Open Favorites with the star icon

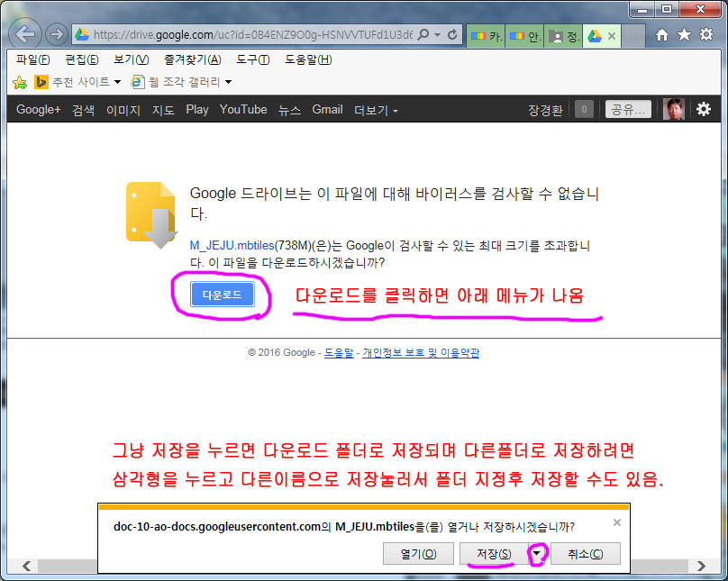(x=684, y=35)
